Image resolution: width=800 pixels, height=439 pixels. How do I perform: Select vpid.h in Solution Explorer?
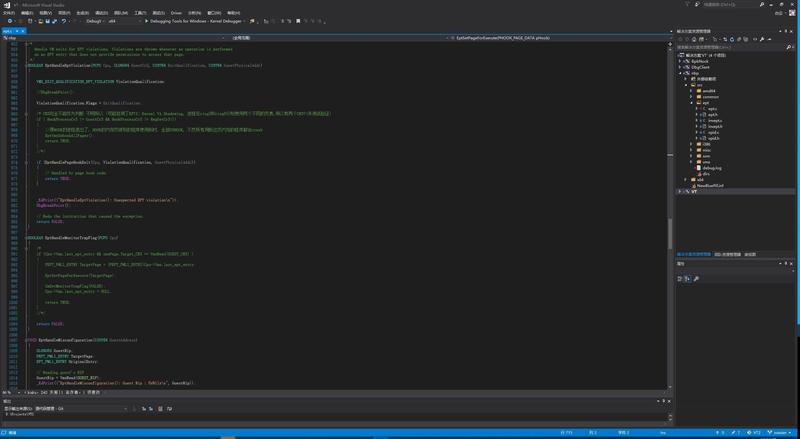713,138
